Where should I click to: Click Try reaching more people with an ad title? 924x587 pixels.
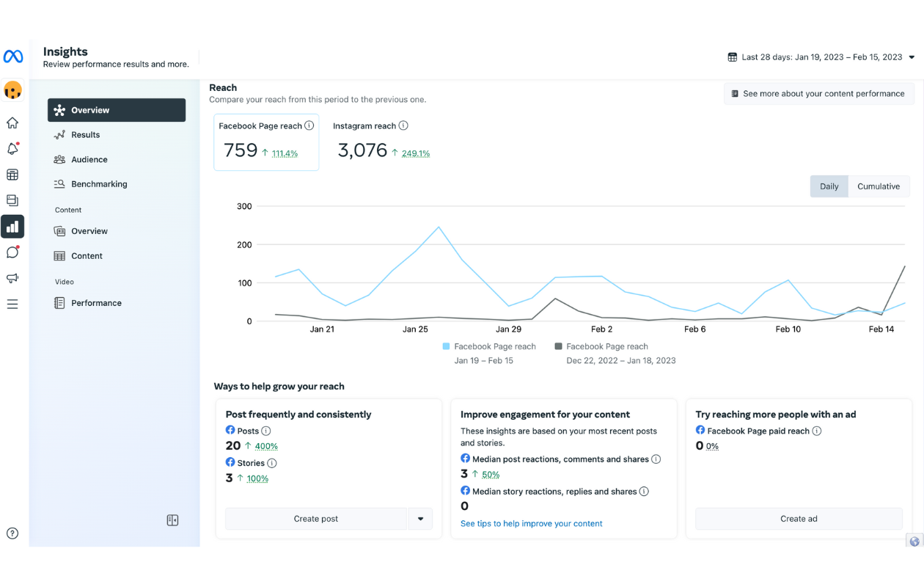point(776,415)
